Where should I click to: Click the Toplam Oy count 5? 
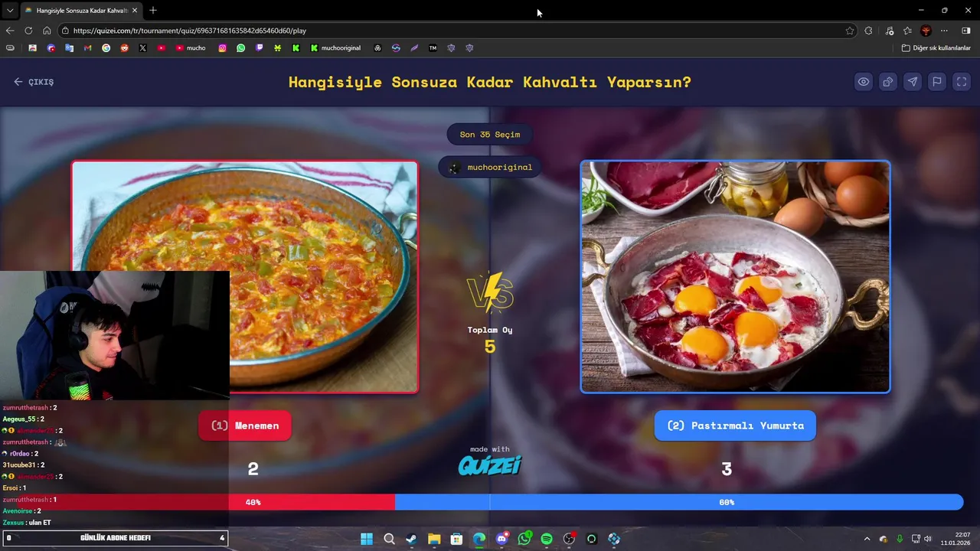(490, 347)
